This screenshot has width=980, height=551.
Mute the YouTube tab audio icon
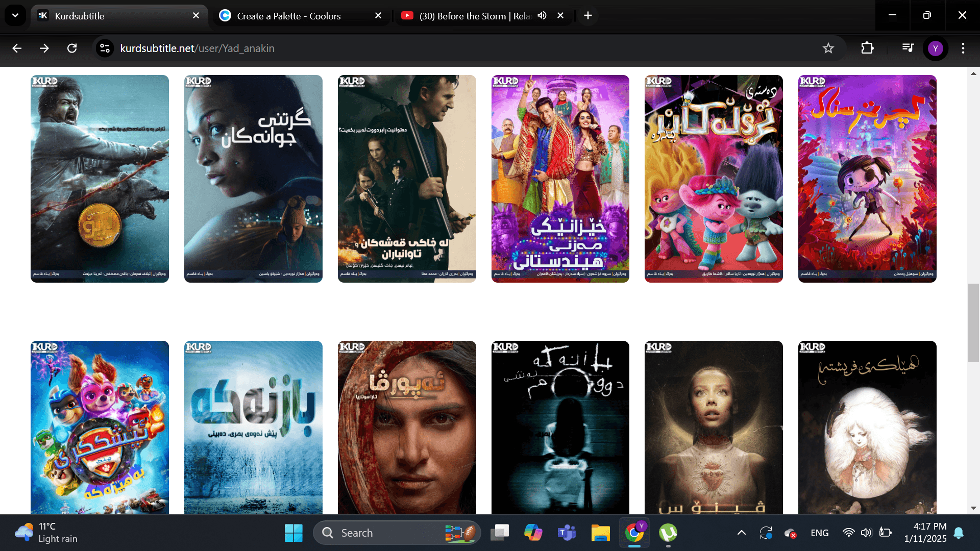tap(542, 16)
